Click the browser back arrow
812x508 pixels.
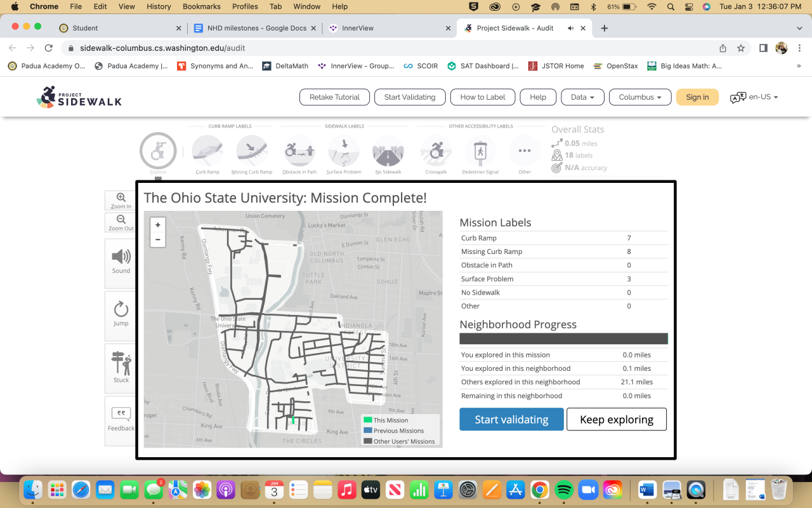13,48
